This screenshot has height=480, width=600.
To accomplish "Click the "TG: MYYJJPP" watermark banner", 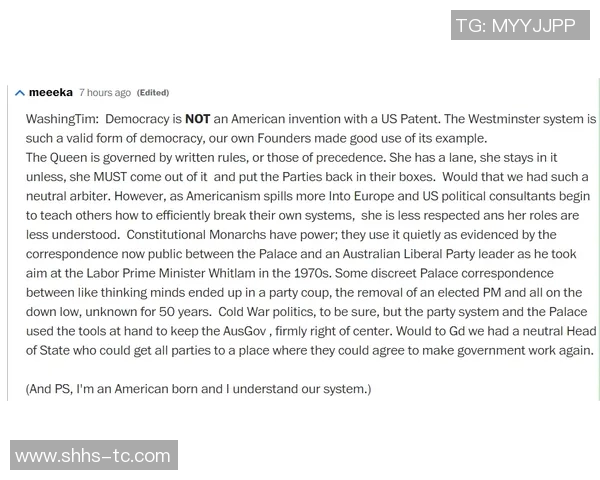I will click(515, 26).
